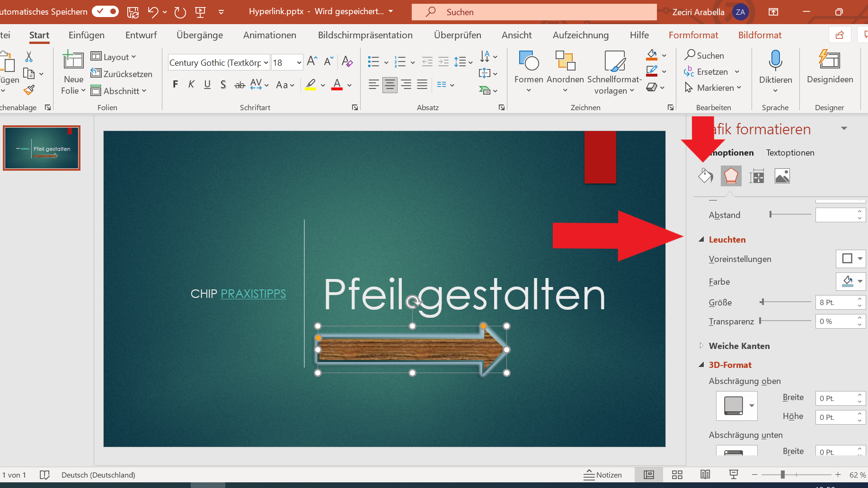868x488 pixels.
Task: Open the Einfügen ribbon tab
Action: (87, 35)
